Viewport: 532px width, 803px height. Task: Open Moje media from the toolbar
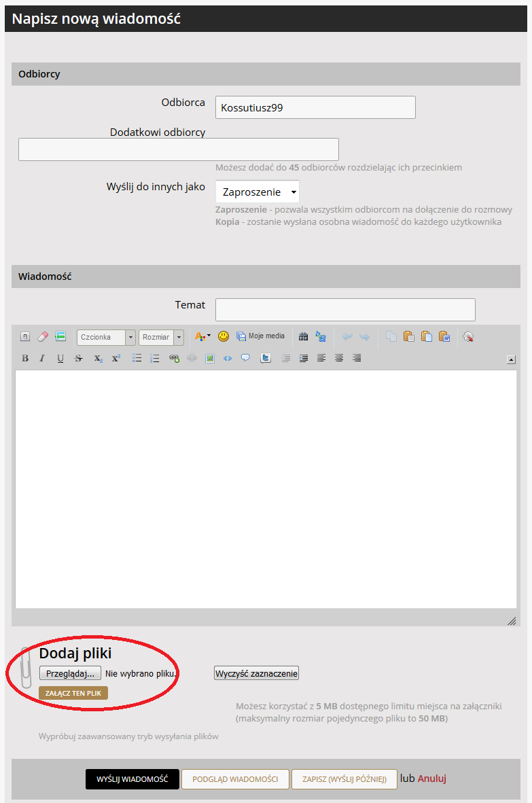pos(260,336)
